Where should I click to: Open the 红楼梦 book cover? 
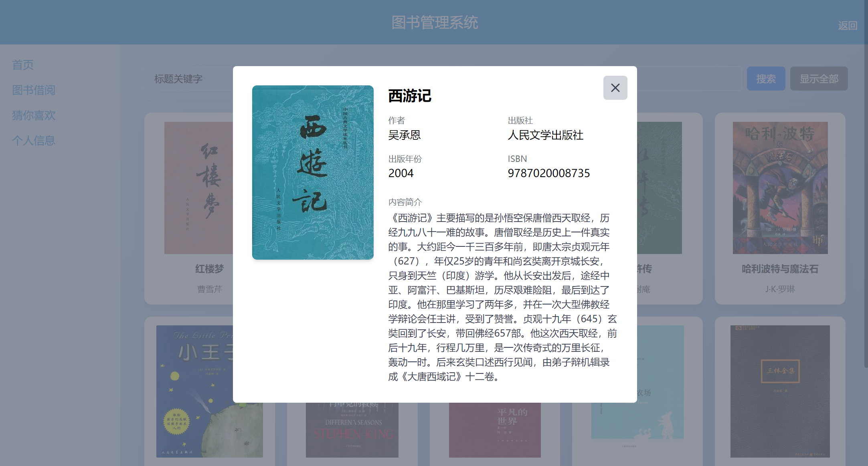pyautogui.click(x=198, y=188)
